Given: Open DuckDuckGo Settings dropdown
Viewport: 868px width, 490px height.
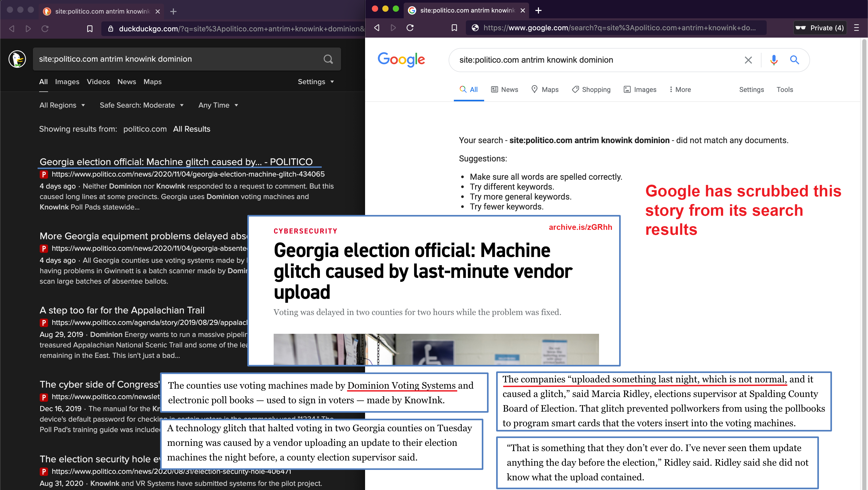Looking at the screenshot, I should pyautogui.click(x=316, y=81).
